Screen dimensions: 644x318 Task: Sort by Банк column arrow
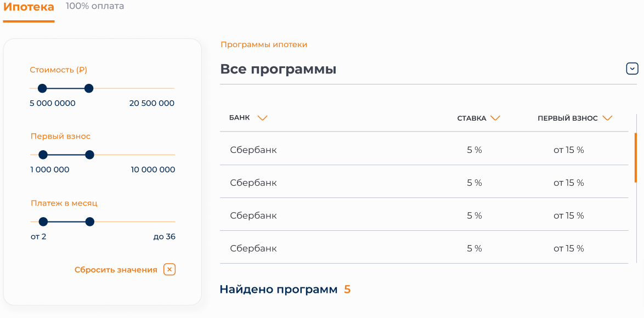(x=262, y=118)
